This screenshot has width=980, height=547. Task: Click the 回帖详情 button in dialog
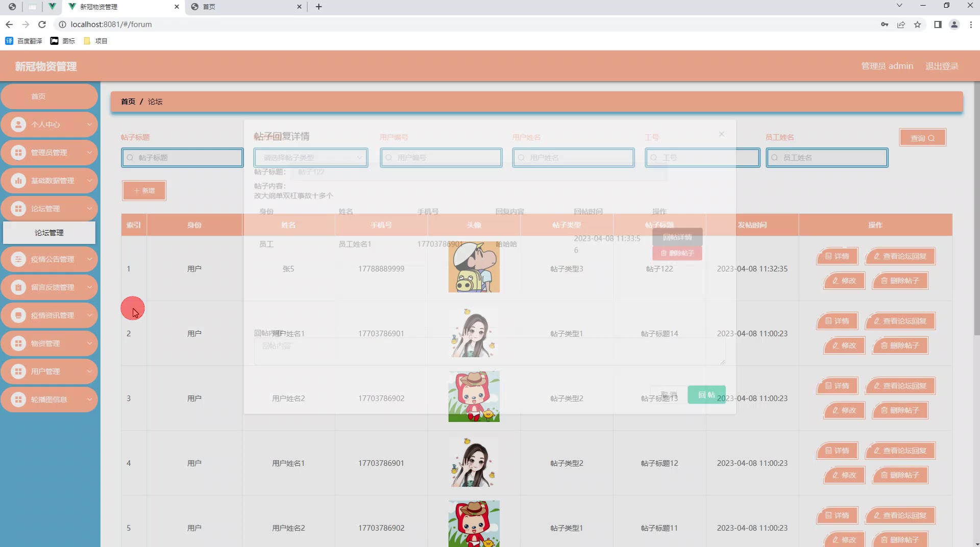pos(677,237)
